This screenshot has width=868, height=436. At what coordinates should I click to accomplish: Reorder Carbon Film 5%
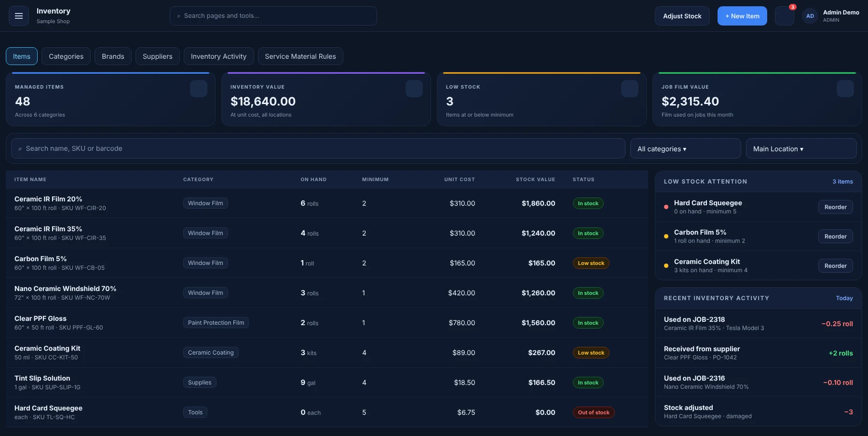tap(835, 237)
